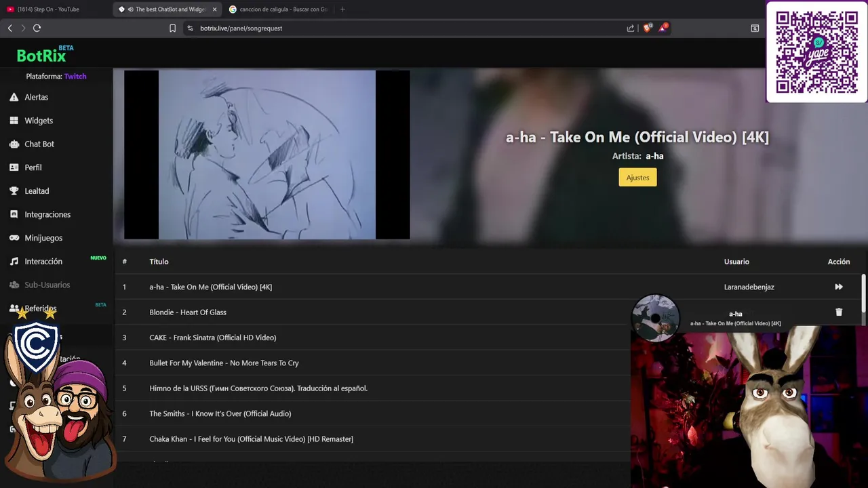Click the NUEVO badge beside Interacción
Viewport: 868px width, 488px height.
point(98,258)
